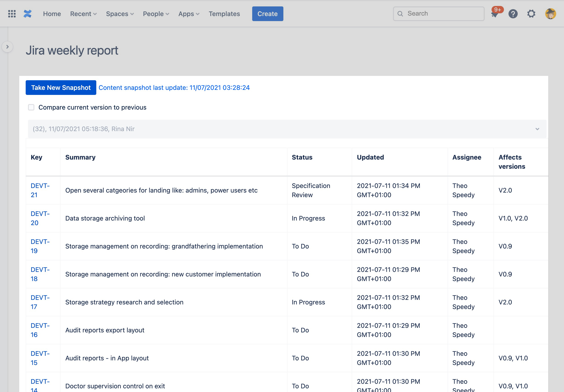Expand the page sidebar with the chevron
Viewport: 564px width, 392px height.
pyautogui.click(x=7, y=47)
